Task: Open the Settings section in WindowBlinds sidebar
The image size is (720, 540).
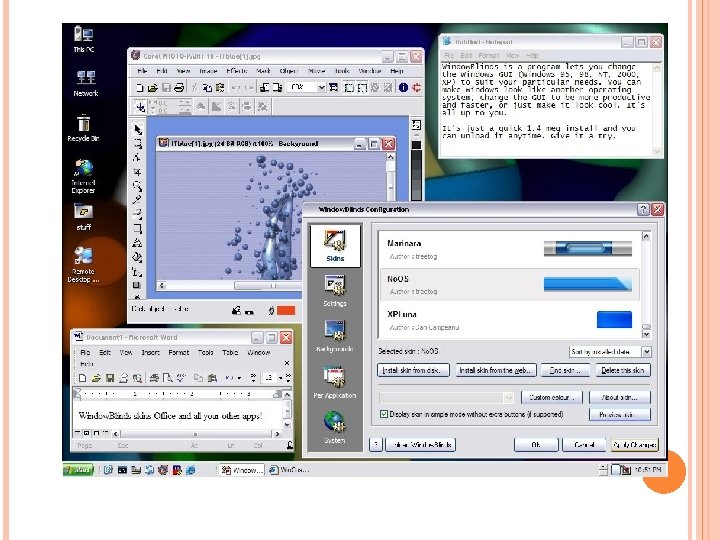Action: [x=335, y=291]
